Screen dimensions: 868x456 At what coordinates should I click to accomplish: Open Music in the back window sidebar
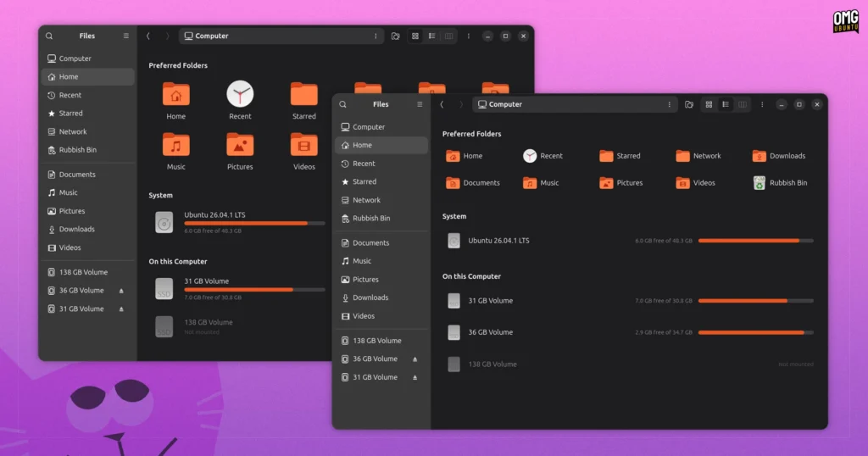88,192
